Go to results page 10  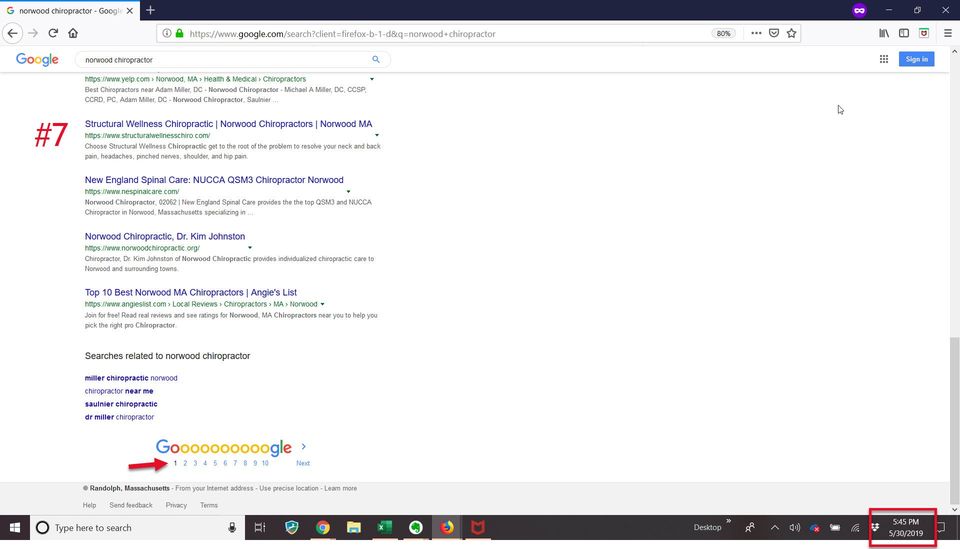pos(265,463)
